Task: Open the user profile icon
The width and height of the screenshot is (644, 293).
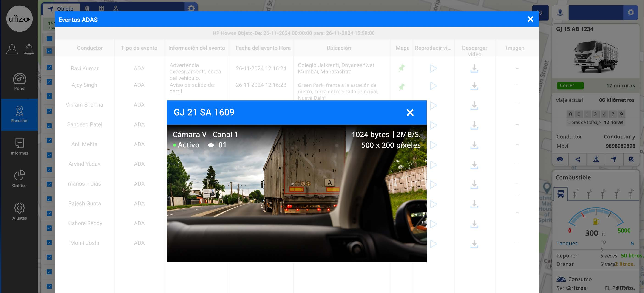Action: 12,49
